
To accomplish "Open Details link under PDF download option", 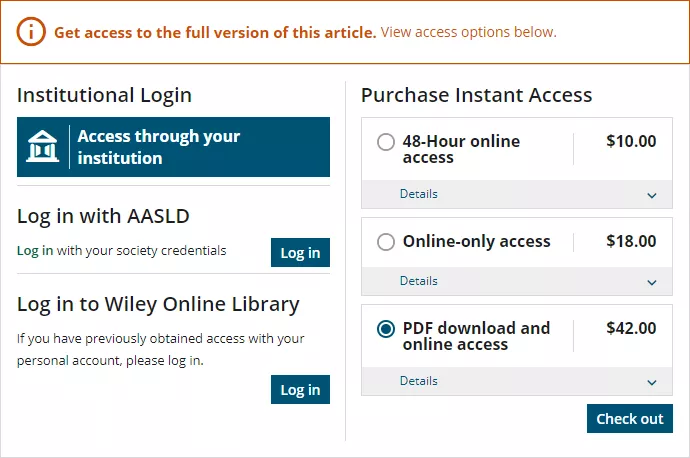I will pyautogui.click(x=418, y=381).
